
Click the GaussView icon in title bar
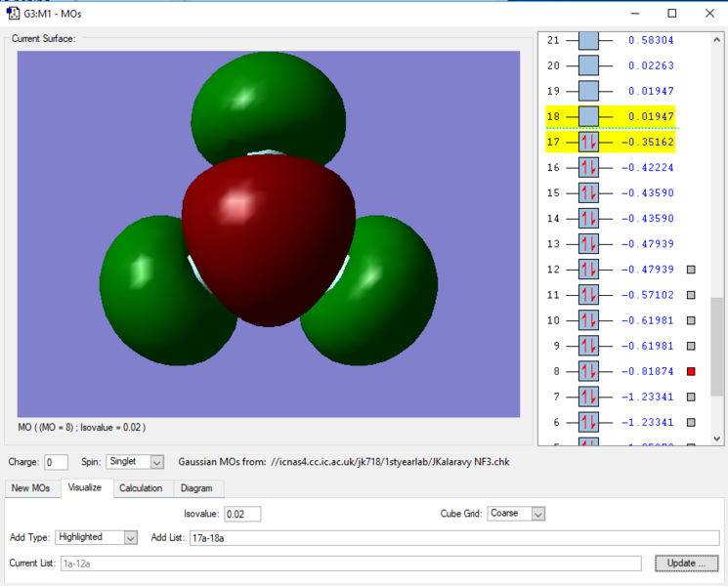click(13, 13)
